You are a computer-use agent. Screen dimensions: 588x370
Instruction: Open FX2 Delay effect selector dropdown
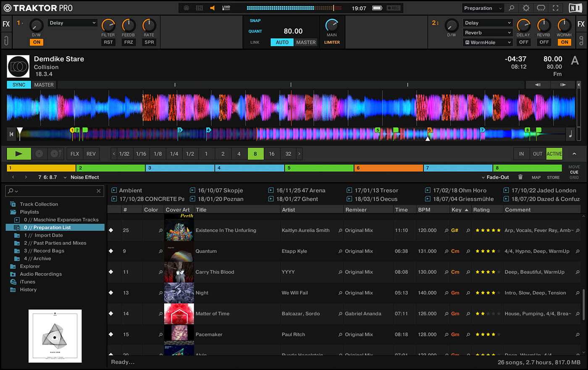tap(488, 23)
